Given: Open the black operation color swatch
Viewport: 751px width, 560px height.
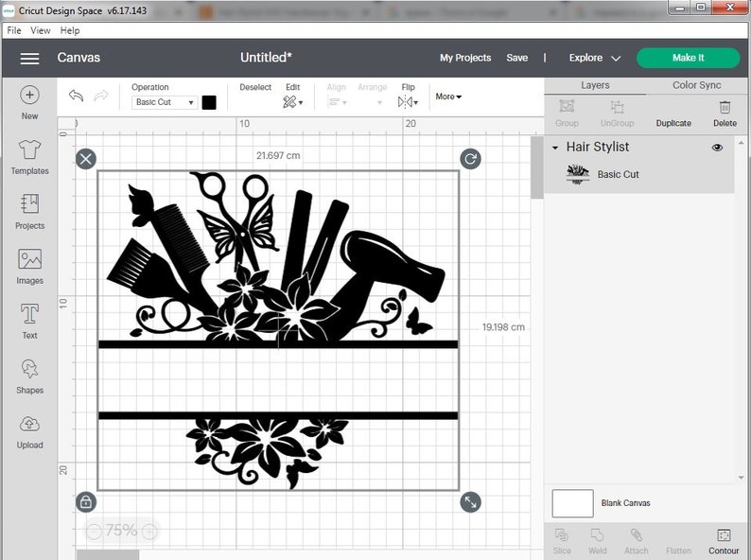Looking at the screenshot, I should pos(209,102).
